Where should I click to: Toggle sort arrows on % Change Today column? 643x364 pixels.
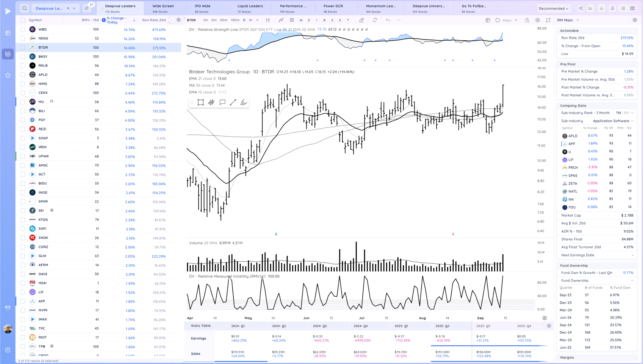click(x=134, y=20)
